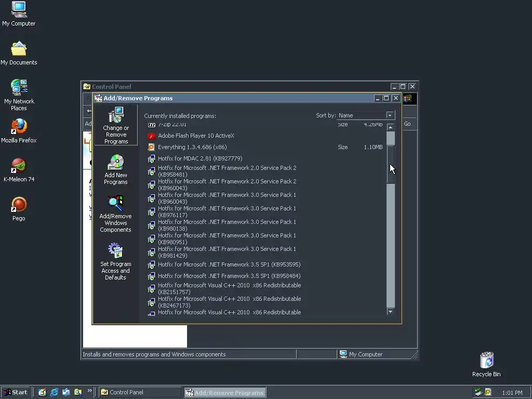Open Add New Programs section

(116, 170)
